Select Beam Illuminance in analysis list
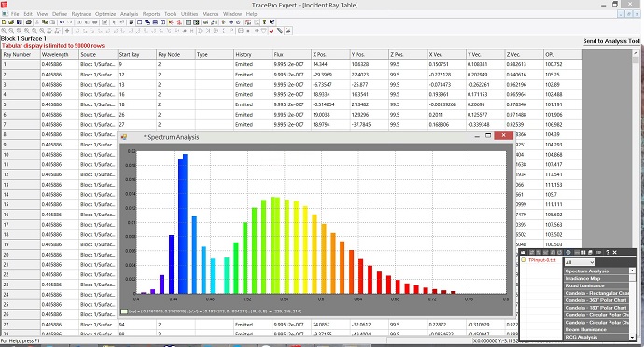This screenshot has height=347, width=644. point(596,330)
